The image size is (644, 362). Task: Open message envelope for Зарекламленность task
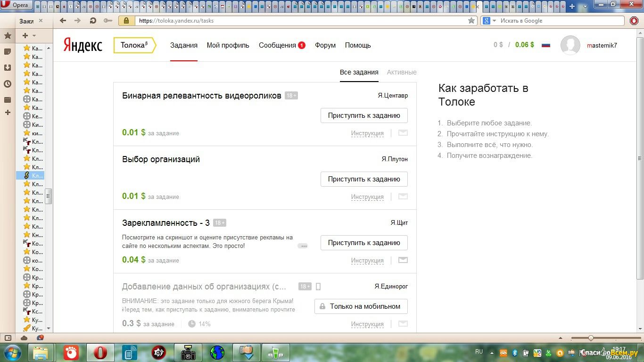click(403, 260)
